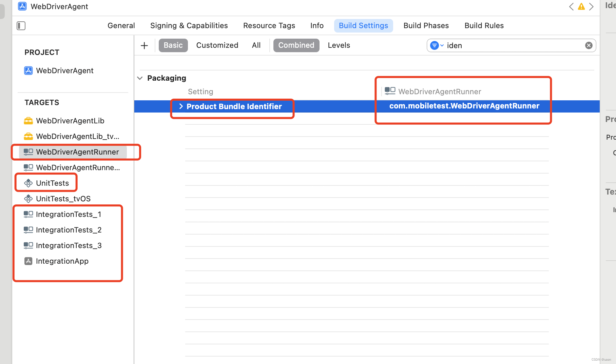Toggle the left navigator sidebar
This screenshot has width=616, height=364.
click(21, 25)
